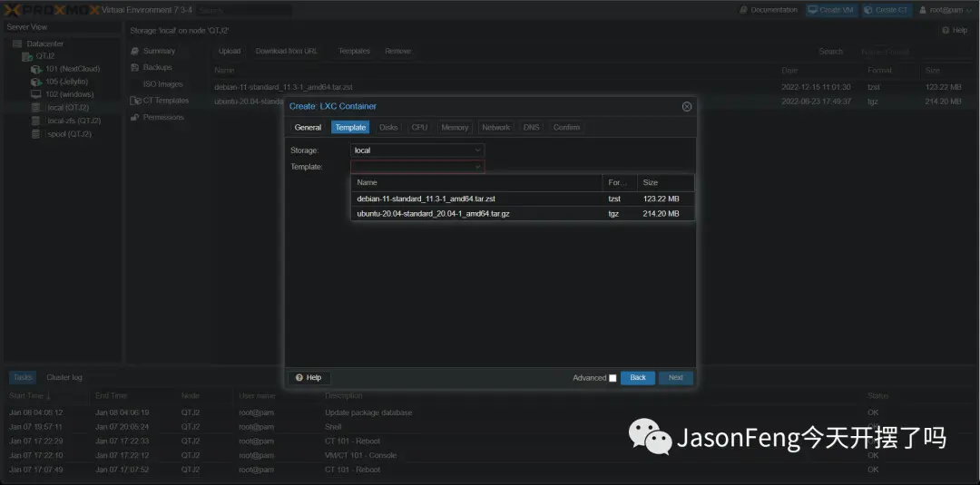
Task: Open the root@pam user menu
Action: (x=946, y=10)
